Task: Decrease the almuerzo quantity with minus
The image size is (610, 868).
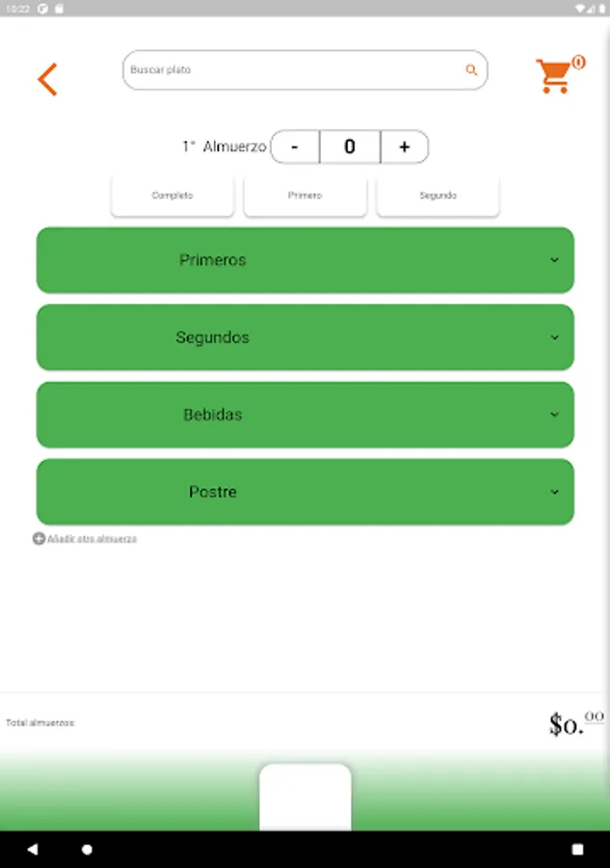Action: pos(295,147)
